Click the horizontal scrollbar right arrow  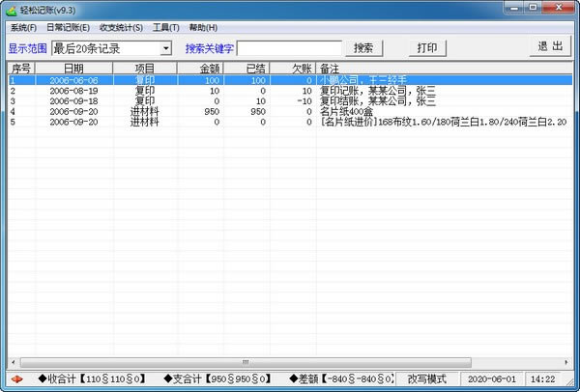[x=566, y=360]
